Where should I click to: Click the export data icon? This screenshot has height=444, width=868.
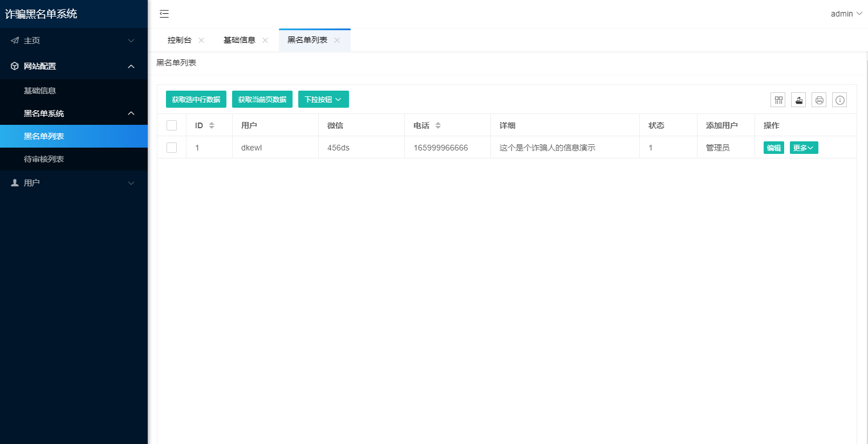[x=798, y=100]
